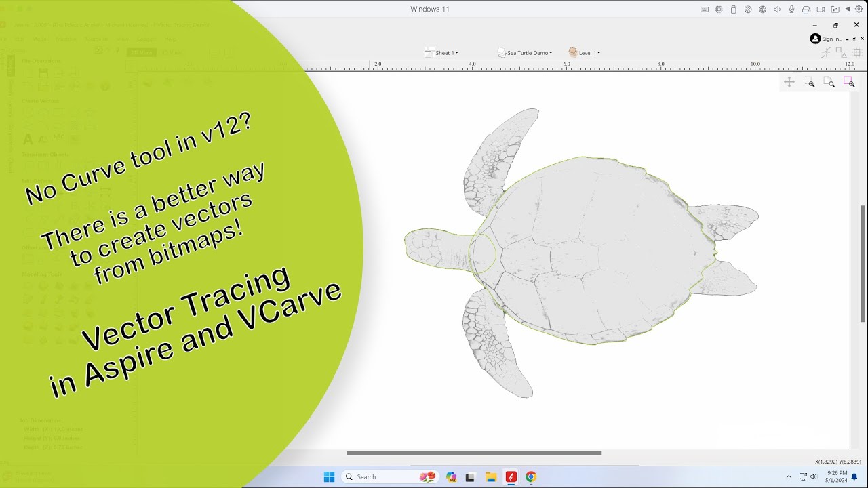
Task: Open the Sea Turtle Demo component dropdown
Action: 524,53
